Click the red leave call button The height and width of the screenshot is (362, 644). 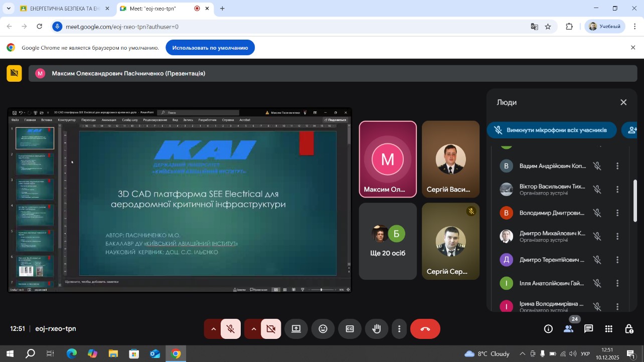[x=425, y=329]
